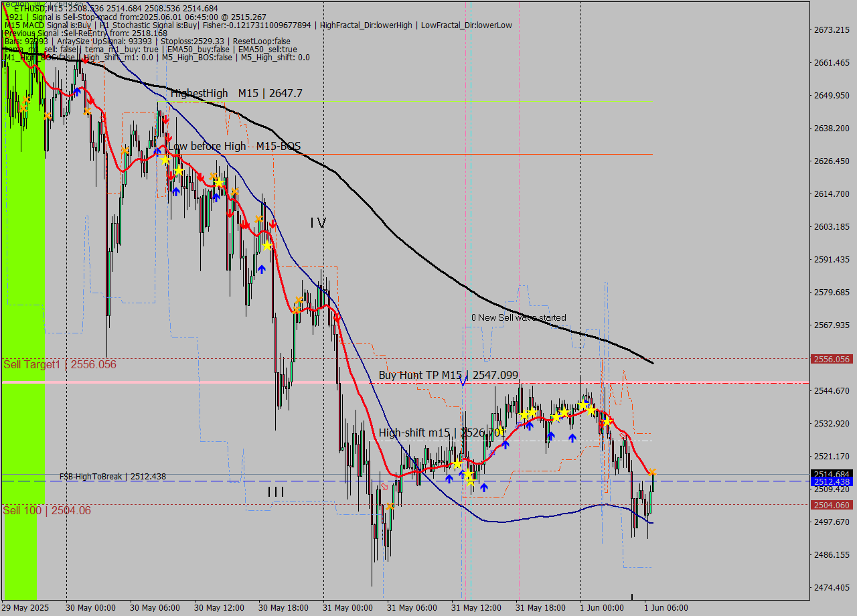Select the "Sell 100 | 2504.06" label
The width and height of the screenshot is (857, 616).
coord(47,511)
